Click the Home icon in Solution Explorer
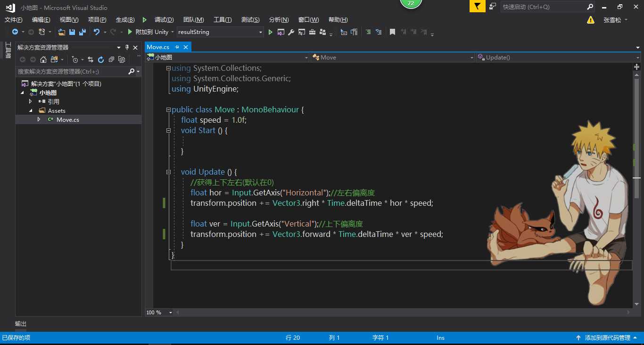Viewport: 644px width, 345px height. pos(43,59)
